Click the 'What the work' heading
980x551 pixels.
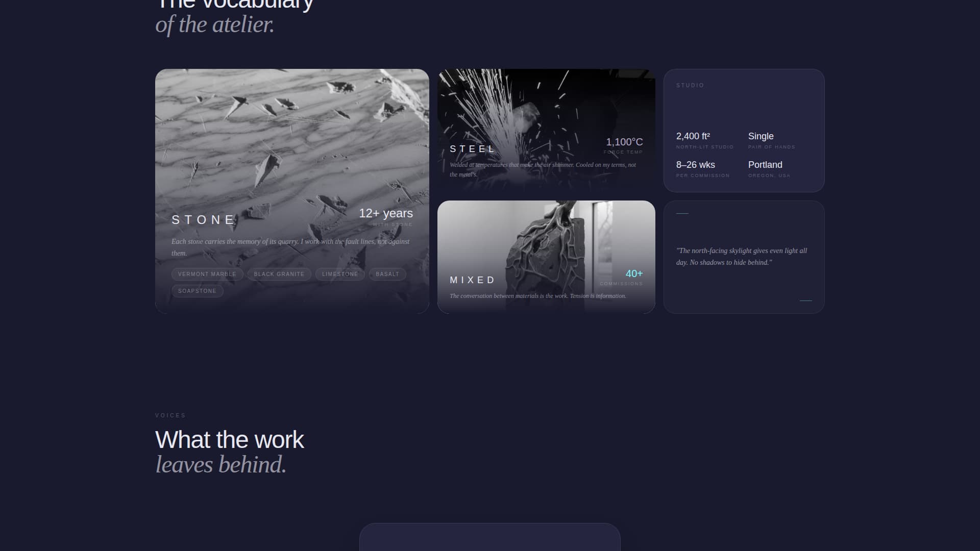229,440
